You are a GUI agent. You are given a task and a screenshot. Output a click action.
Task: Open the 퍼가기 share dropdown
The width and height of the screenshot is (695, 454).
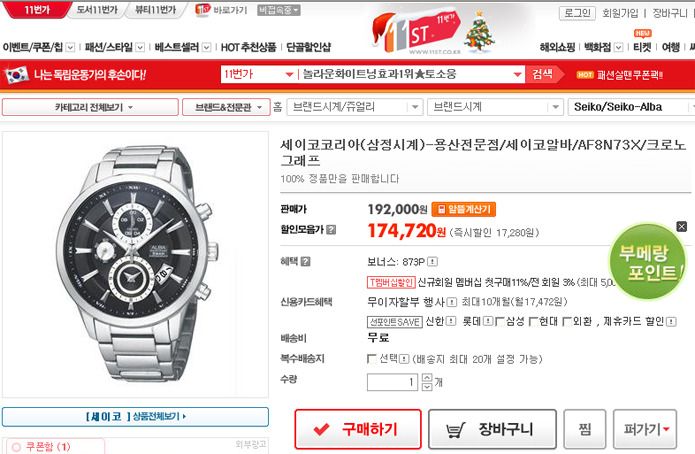(645, 429)
